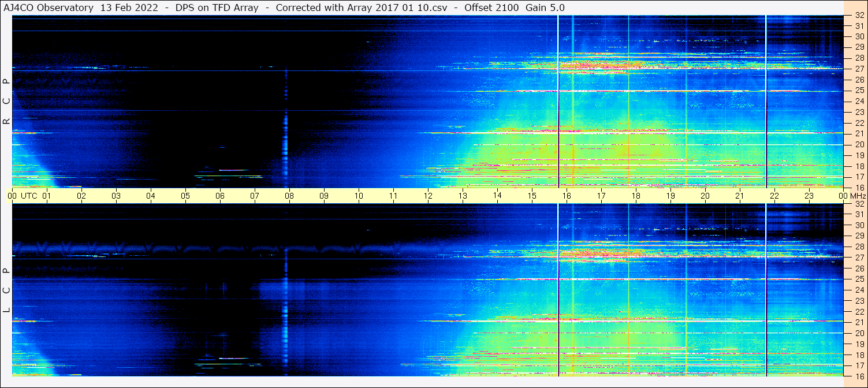Select the 03 hour marker
The image size is (868, 388).
116,196
